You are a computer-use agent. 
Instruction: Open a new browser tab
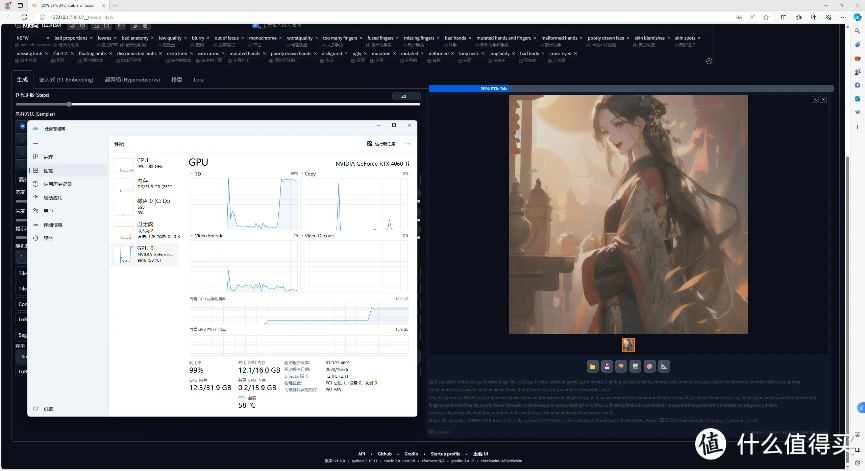coord(115,5)
